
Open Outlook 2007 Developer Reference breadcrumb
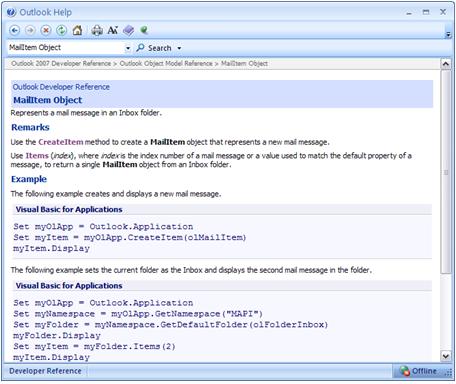point(61,63)
